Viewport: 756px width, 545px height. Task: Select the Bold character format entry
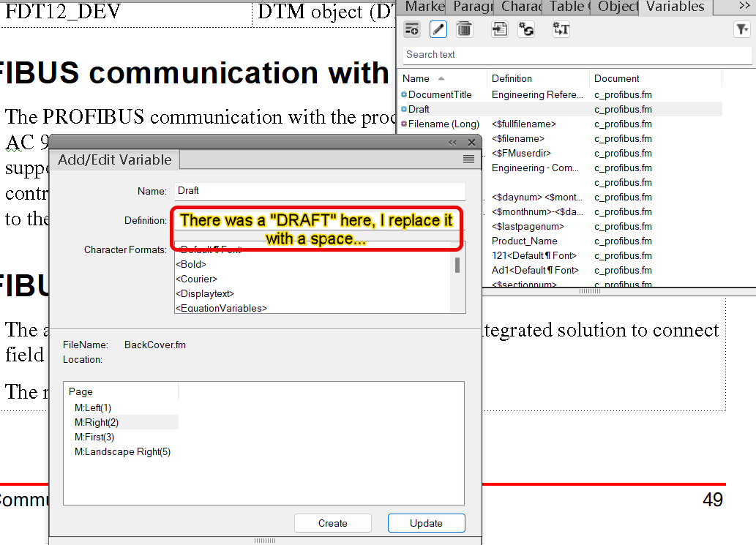tap(190, 264)
